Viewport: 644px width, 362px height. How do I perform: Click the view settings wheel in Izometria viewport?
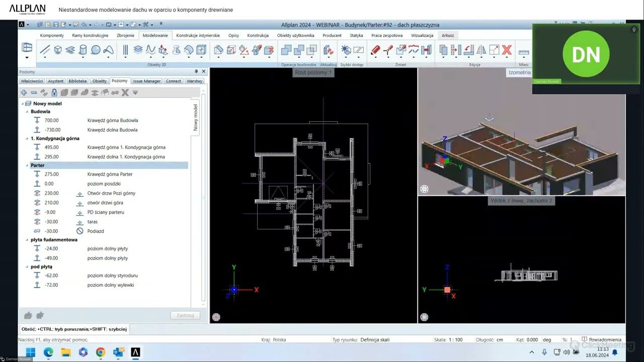pos(424,189)
